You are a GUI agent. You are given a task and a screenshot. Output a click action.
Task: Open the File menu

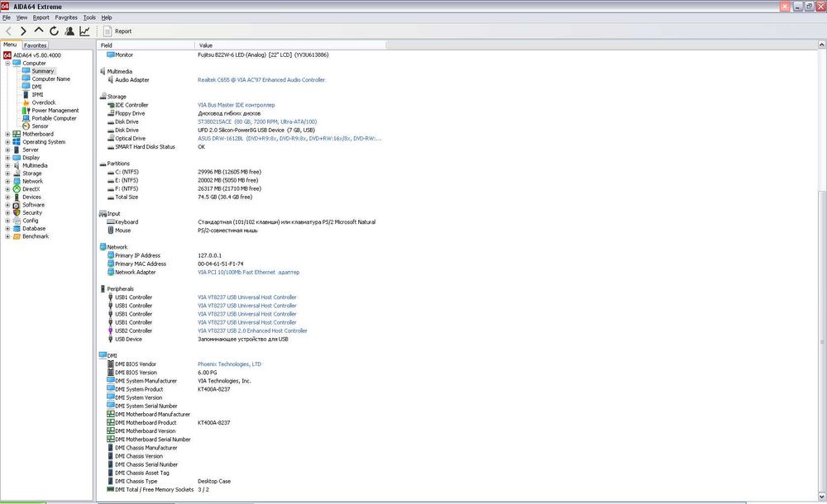coord(7,17)
